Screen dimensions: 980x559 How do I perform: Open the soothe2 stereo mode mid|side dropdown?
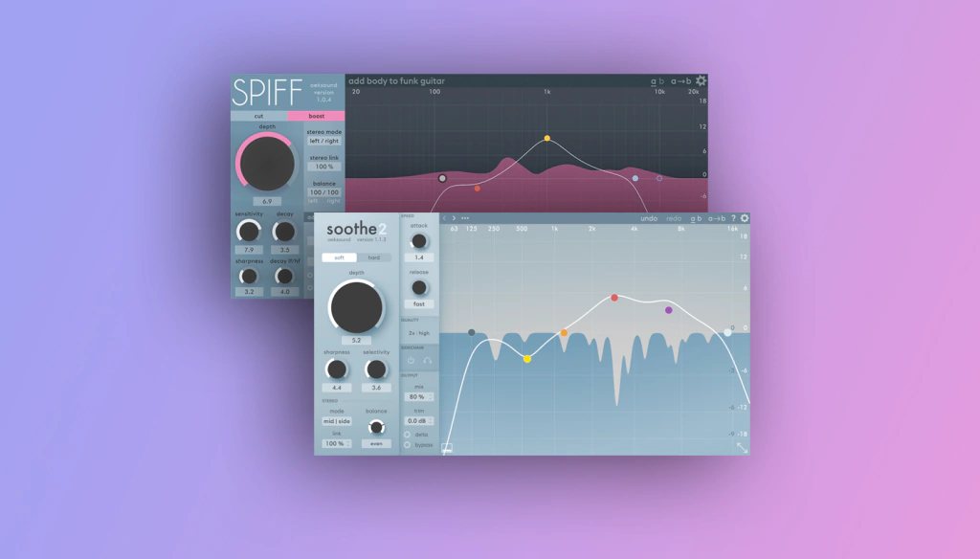coord(336,420)
